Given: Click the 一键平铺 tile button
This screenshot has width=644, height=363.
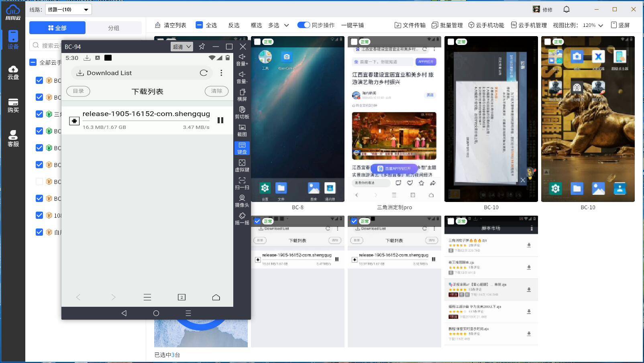Looking at the screenshot, I should pyautogui.click(x=352, y=25).
